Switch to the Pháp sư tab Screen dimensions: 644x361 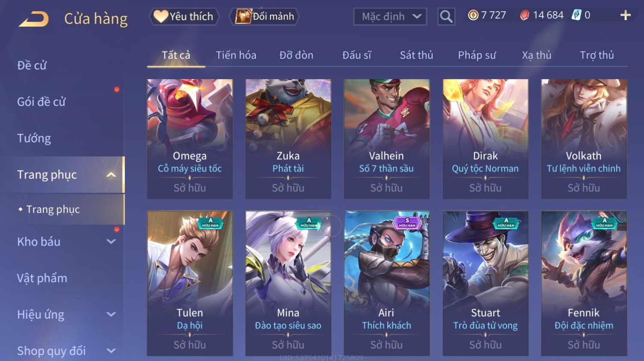point(477,55)
